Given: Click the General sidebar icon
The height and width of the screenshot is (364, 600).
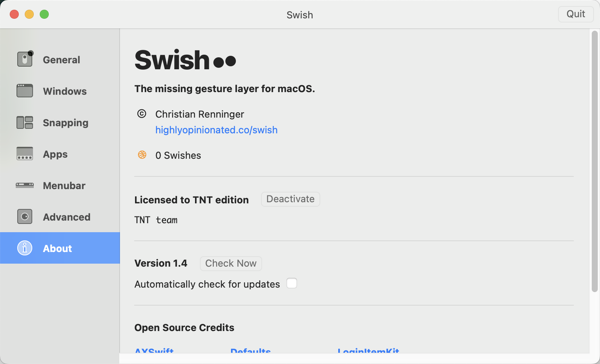Looking at the screenshot, I should (25, 59).
